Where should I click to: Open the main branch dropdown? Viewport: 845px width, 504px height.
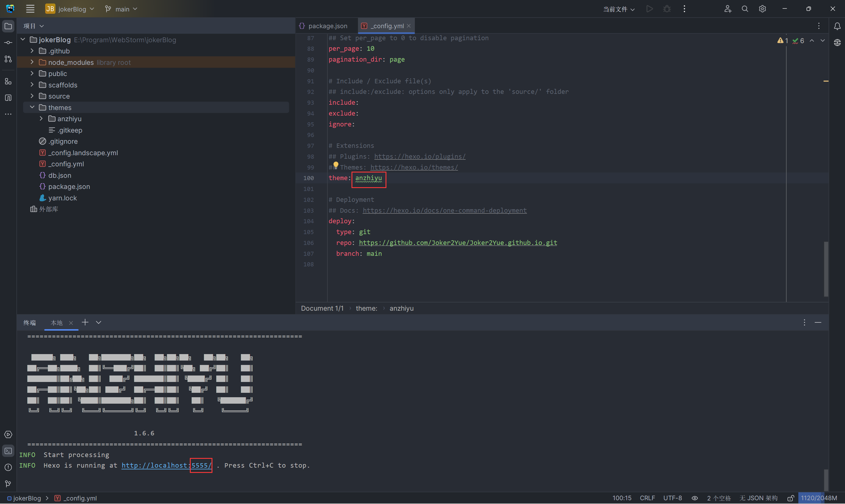tap(121, 9)
